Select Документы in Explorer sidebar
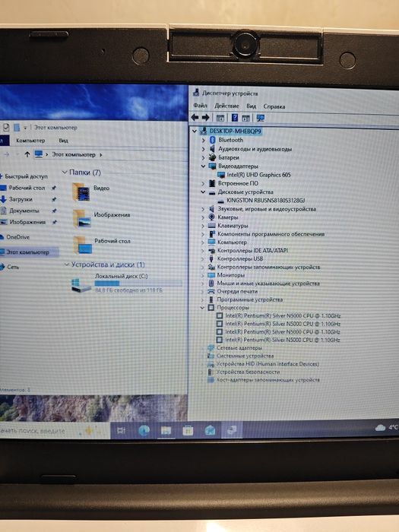Image resolution: width=399 pixels, height=532 pixels. pos(24,211)
